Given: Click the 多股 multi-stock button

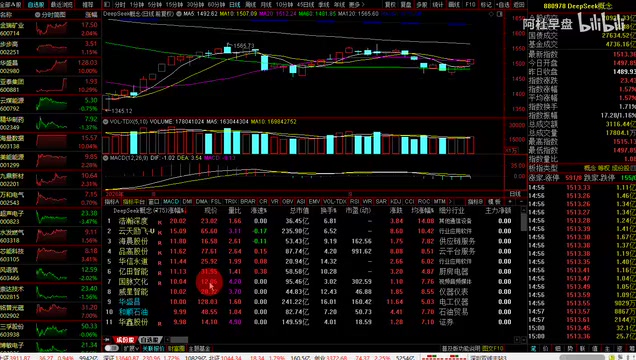Looking at the screenshot, I should pyautogui.click(x=422, y=4).
